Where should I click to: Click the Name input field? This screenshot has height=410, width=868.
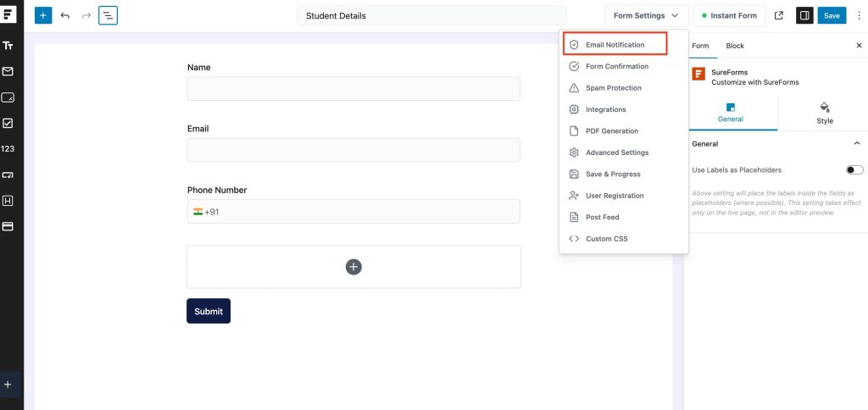coord(353,89)
